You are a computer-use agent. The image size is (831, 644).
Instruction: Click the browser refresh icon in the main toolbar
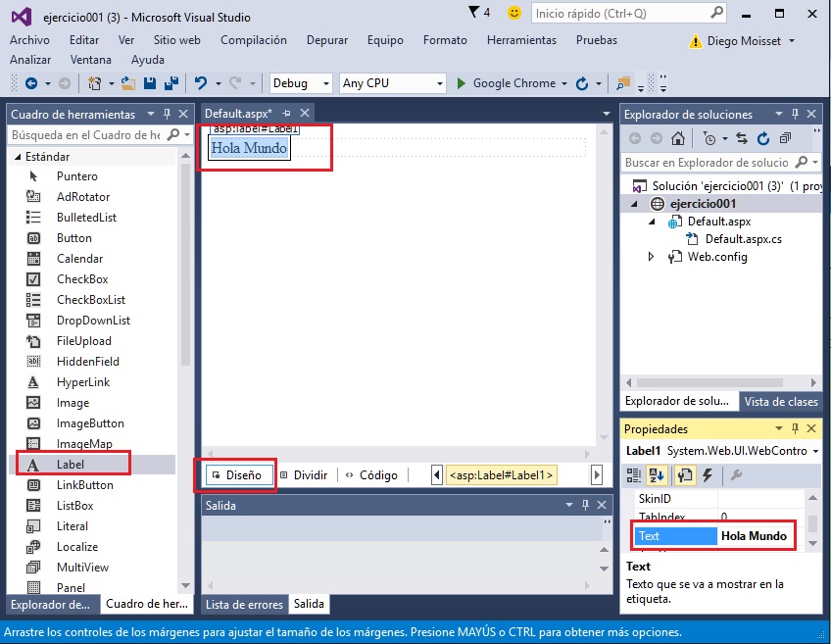pyautogui.click(x=582, y=83)
